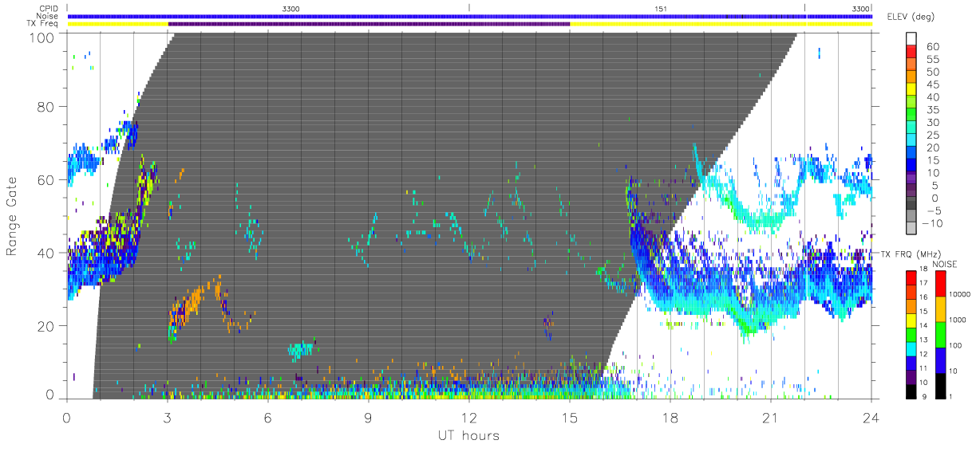Image resolution: width=980 pixels, height=452 pixels.
Task: Pick the yellow band of elevation colorbar
Action: coord(911,88)
